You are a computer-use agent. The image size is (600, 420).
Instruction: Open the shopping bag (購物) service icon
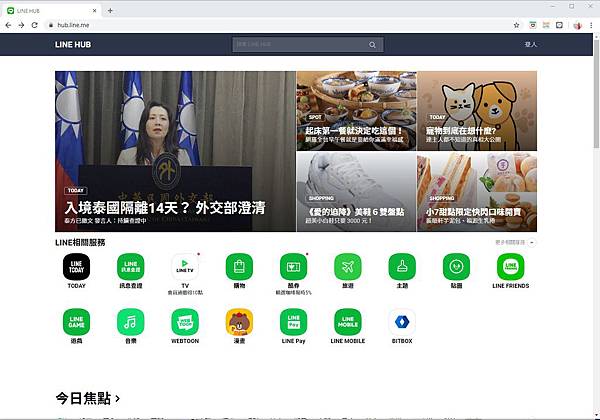239,267
